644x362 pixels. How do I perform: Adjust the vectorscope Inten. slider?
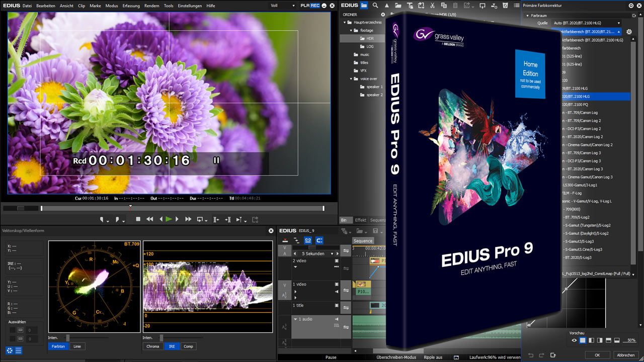point(68,338)
